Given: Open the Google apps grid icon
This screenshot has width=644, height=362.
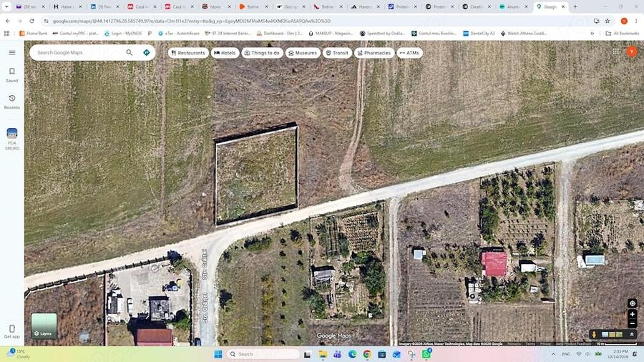Looking at the screenshot, I should coord(615,52).
